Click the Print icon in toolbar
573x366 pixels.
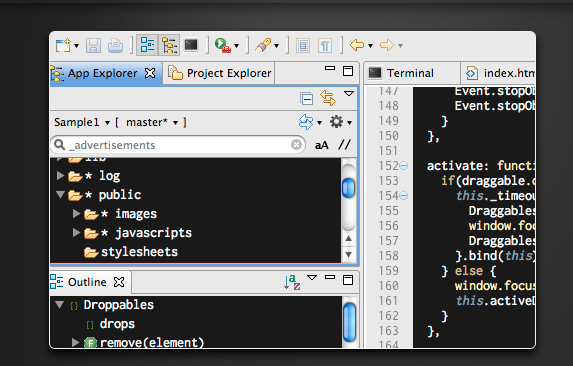115,46
